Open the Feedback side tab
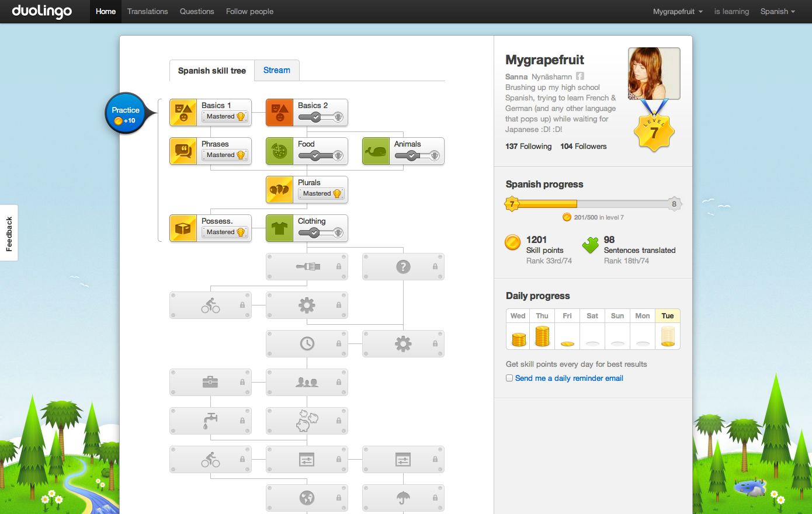Viewport: 812px width, 514px height. click(x=9, y=233)
